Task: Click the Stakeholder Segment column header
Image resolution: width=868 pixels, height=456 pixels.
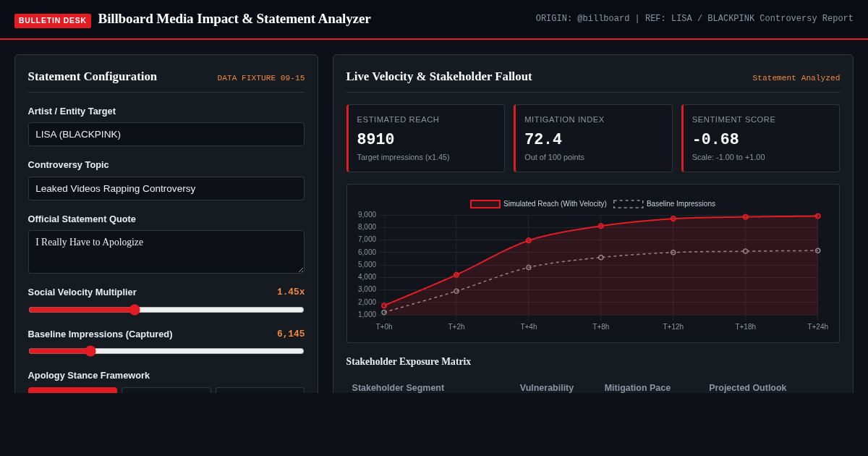Action: [x=398, y=388]
